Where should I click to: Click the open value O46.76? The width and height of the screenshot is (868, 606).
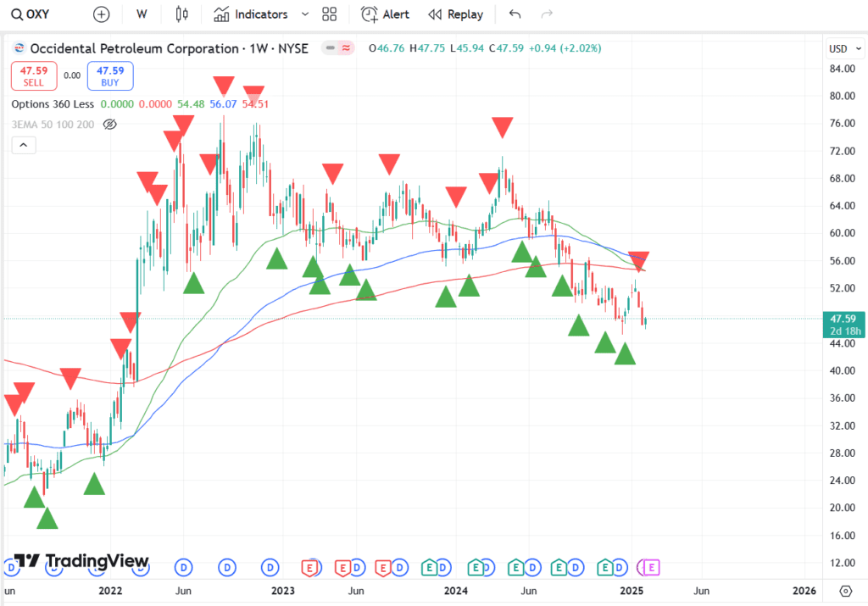pos(387,48)
